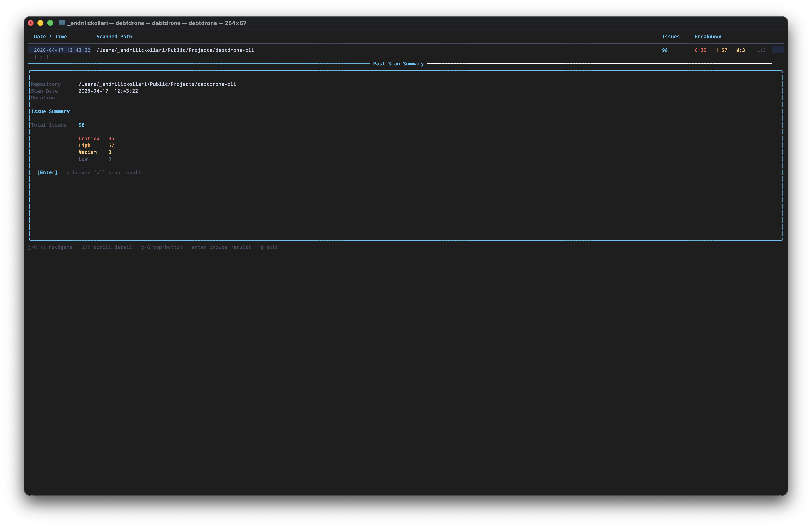This screenshot has height=527, width=812.
Task: Click the 1 / 1 page indicator
Action: (x=41, y=57)
